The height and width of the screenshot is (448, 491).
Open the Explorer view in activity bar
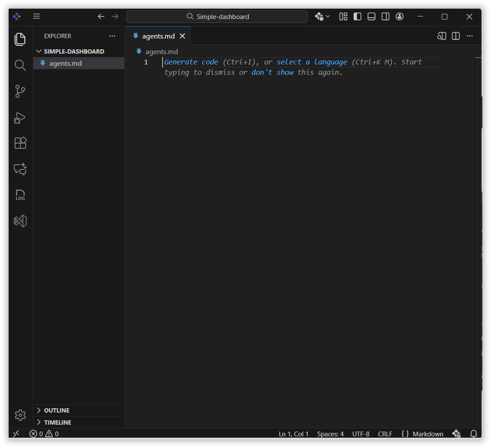tap(20, 39)
